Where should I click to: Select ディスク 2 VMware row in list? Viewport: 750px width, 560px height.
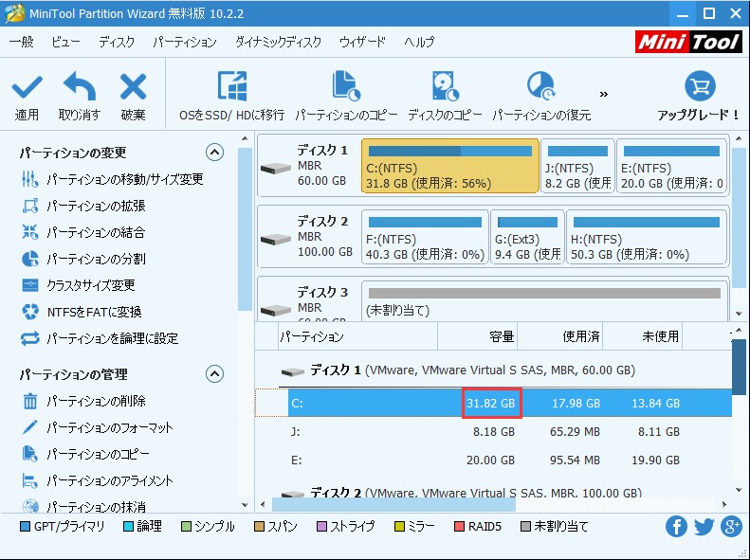pos(505,492)
